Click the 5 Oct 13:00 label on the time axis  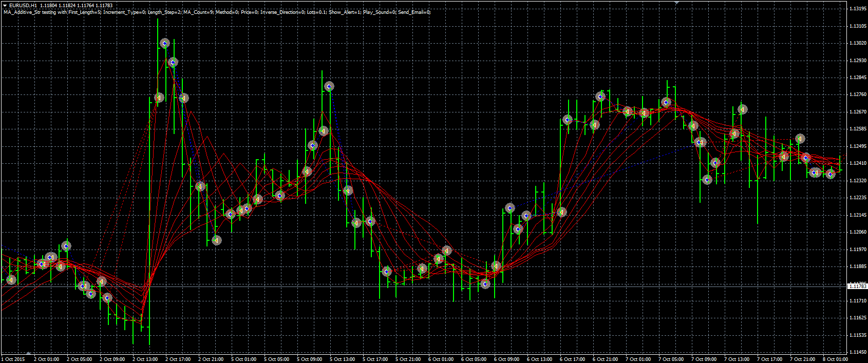(343, 359)
